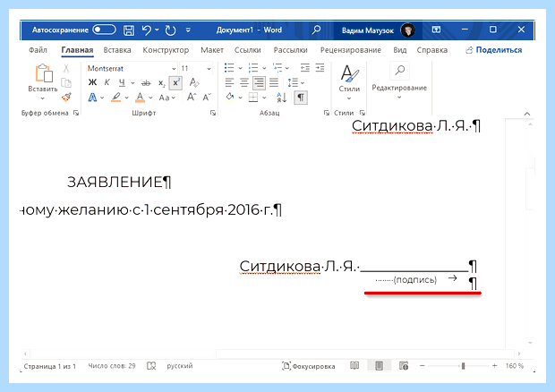Center align text

[x=244, y=83]
